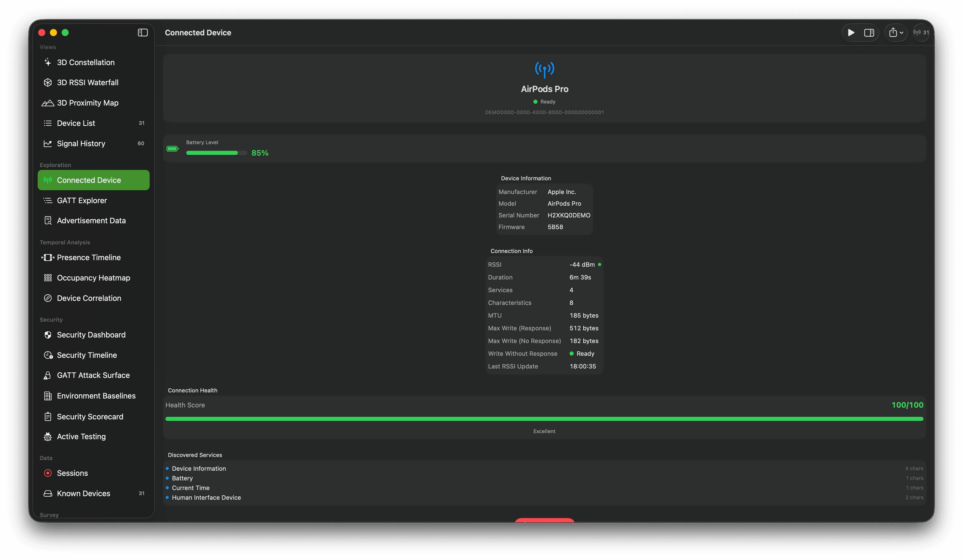Click the Last RSSI Update time 18:00:35
Image resolution: width=963 pixels, height=560 pixels.
583,366
